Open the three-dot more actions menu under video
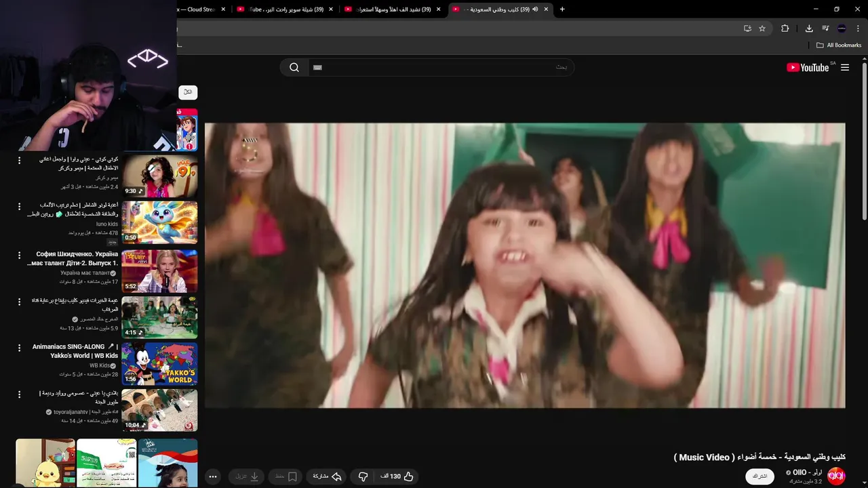868x488 pixels. pyautogui.click(x=213, y=476)
